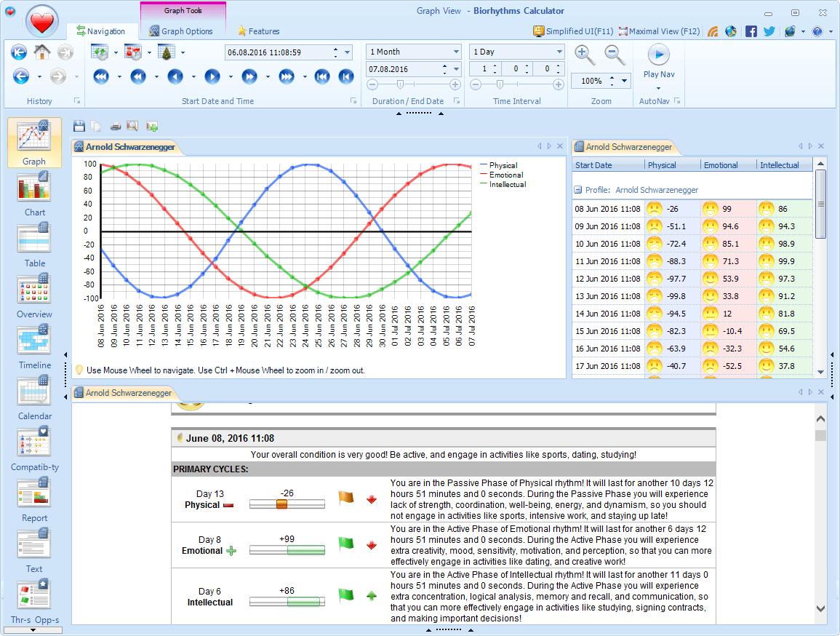840x636 pixels.
Task: Open Threats and Opportunities view
Action: pyautogui.click(x=34, y=601)
